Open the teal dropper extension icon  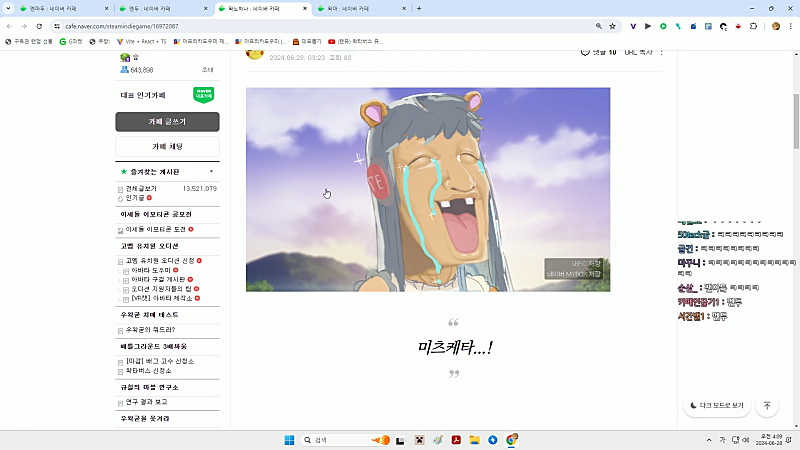tap(678, 26)
